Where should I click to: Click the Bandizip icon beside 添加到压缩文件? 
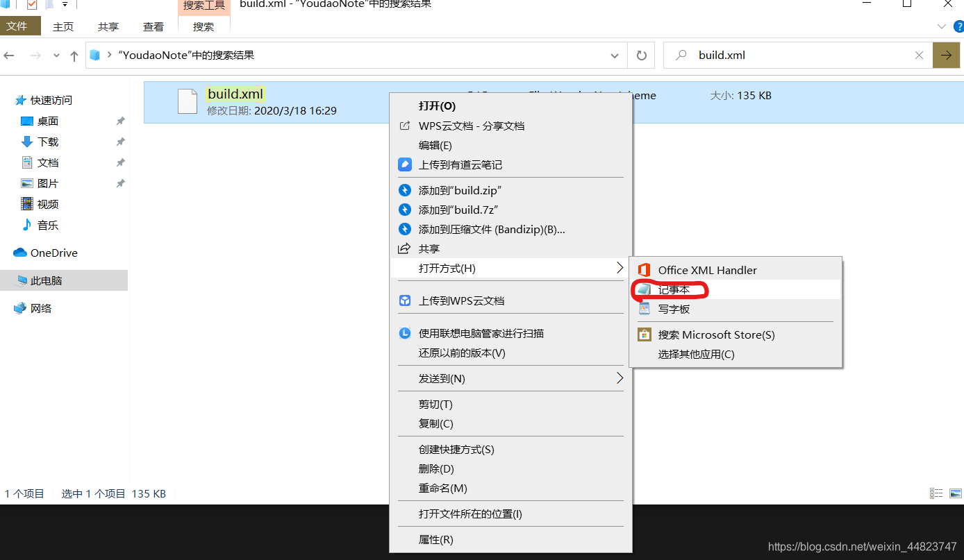tap(405, 229)
